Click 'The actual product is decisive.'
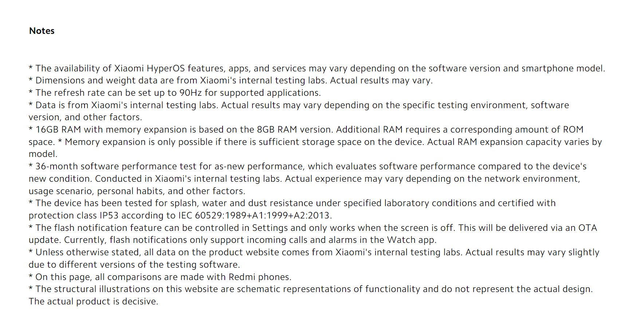The height and width of the screenshot is (335, 644). click(93, 301)
